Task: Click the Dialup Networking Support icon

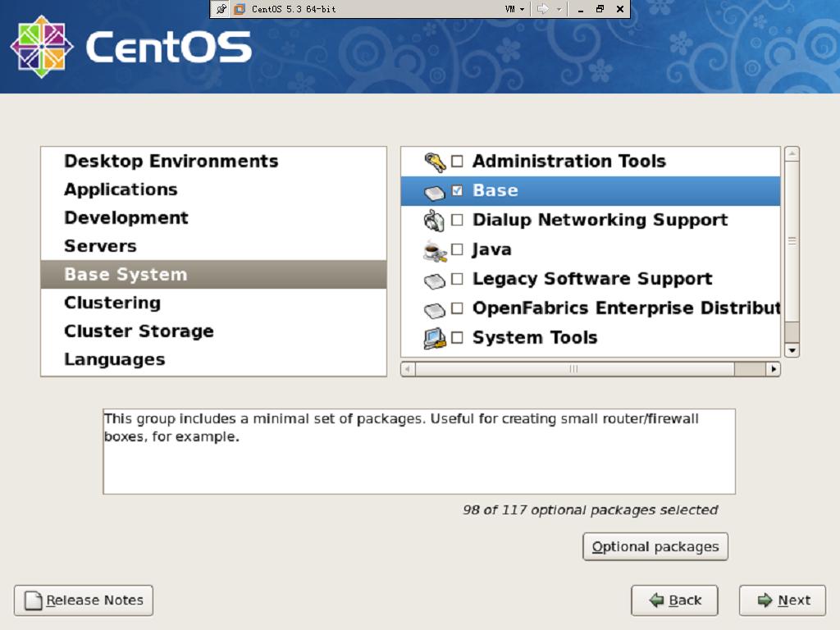Action: pyautogui.click(x=434, y=221)
